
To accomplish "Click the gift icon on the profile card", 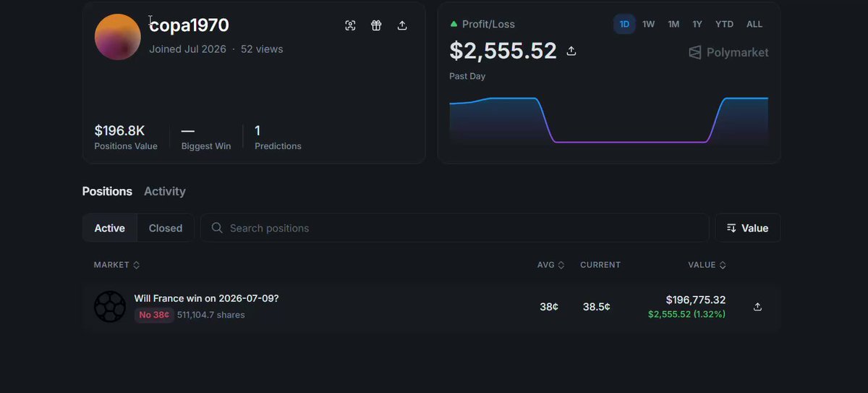I will (376, 25).
